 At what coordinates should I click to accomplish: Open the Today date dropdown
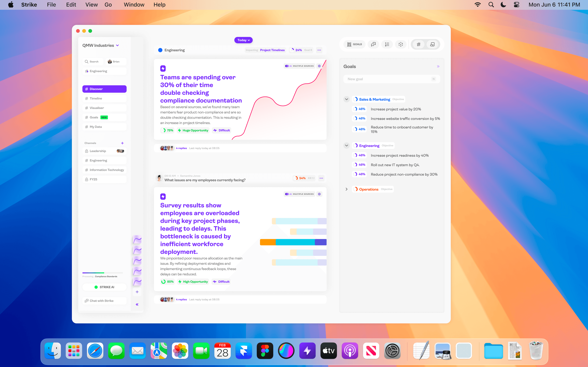[243, 40]
